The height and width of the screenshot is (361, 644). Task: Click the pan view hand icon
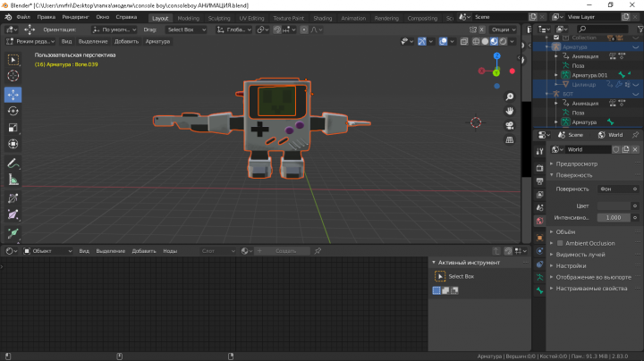click(510, 111)
